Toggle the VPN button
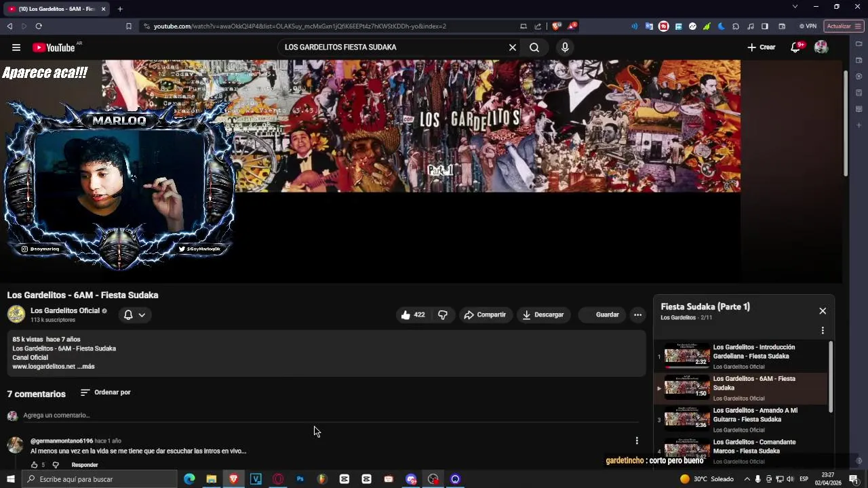The height and width of the screenshot is (488, 868). click(808, 26)
